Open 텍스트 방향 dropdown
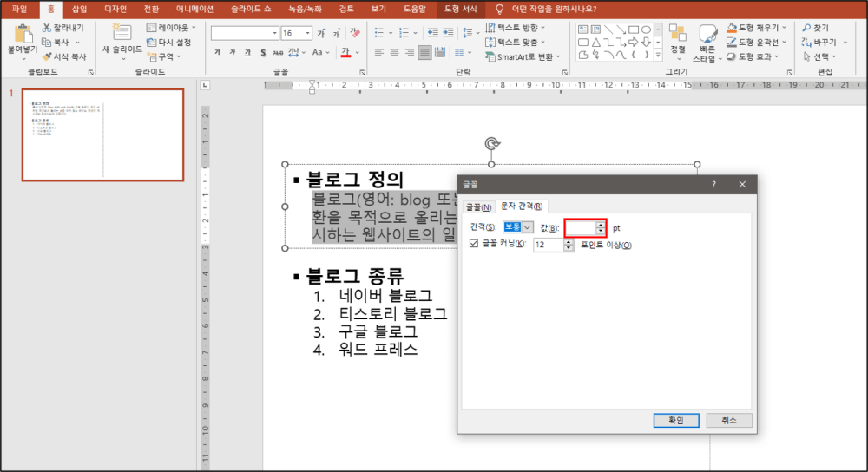The width and height of the screenshot is (868, 472). (x=516, y=28)
